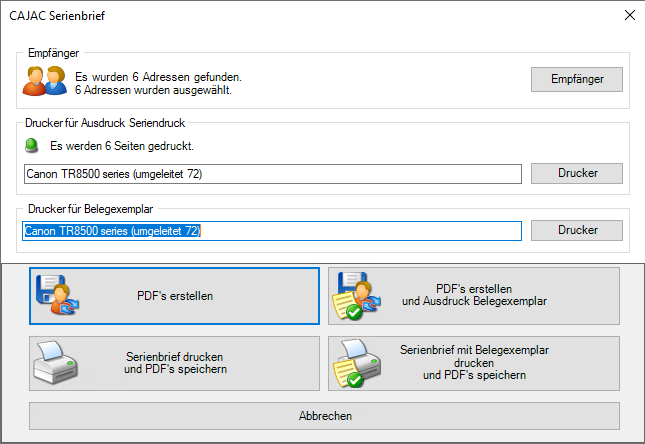The height and width of the screenshot is (444, 645).
Task: Click the two-person recipients icon
Action: (45, 80)
